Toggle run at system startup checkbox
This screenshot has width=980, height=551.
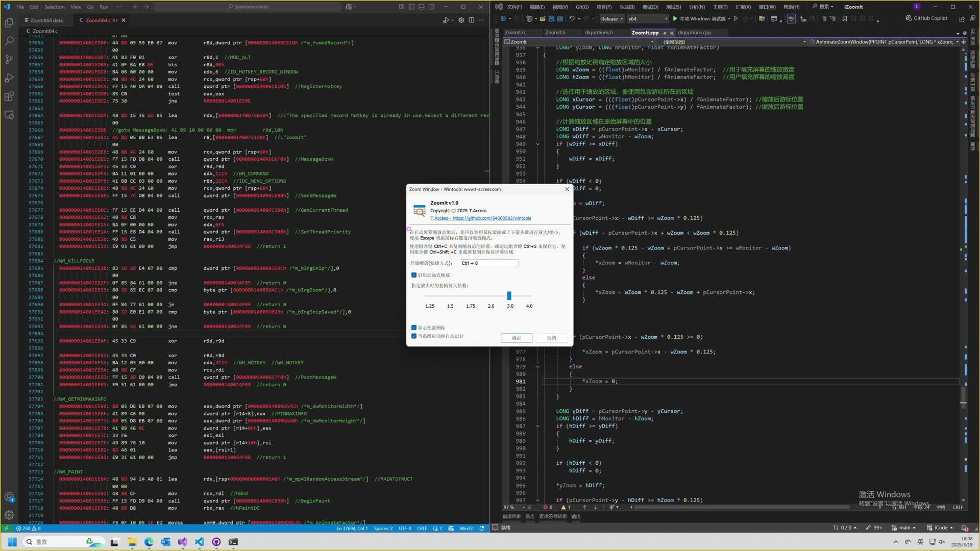pos(414,336)
